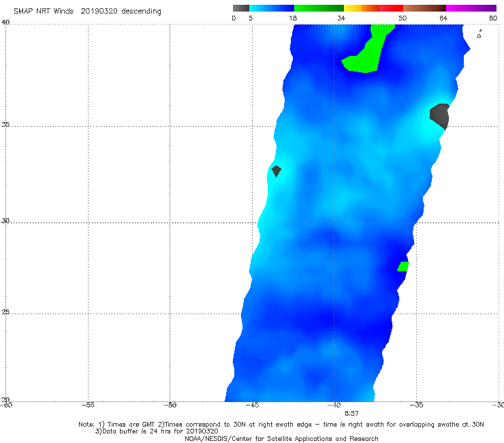This screenshot has width=504, height=443.
Task: Click the yellow-orange segment of the color bar
Action: [x=361, y=8]
